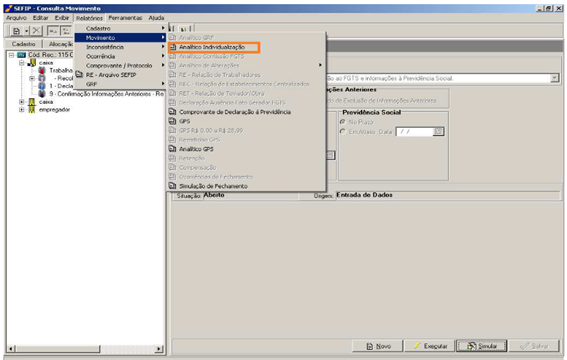Select the No Prazo radio button
Viewport: 567px width, 360px height.
coord(343,122)
